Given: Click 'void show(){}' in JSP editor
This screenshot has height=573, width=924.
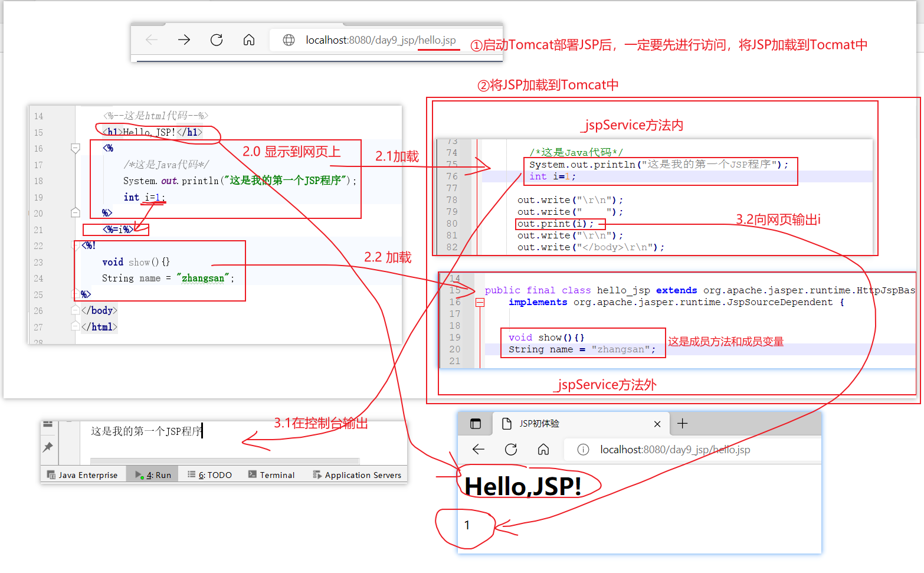Looking at the screenshot, I should click(x=136, y=262).
